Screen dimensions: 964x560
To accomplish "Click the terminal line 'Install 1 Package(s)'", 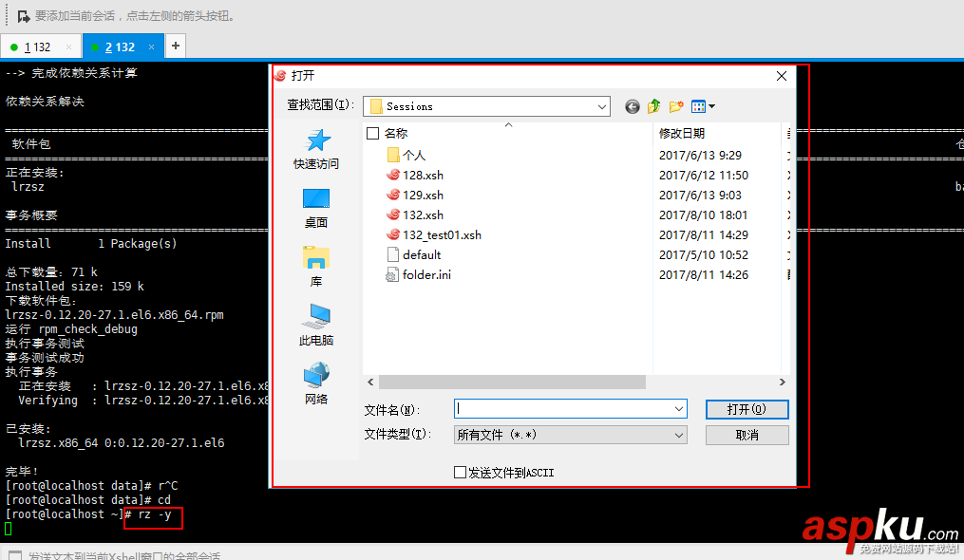I will tap(91, 243).
